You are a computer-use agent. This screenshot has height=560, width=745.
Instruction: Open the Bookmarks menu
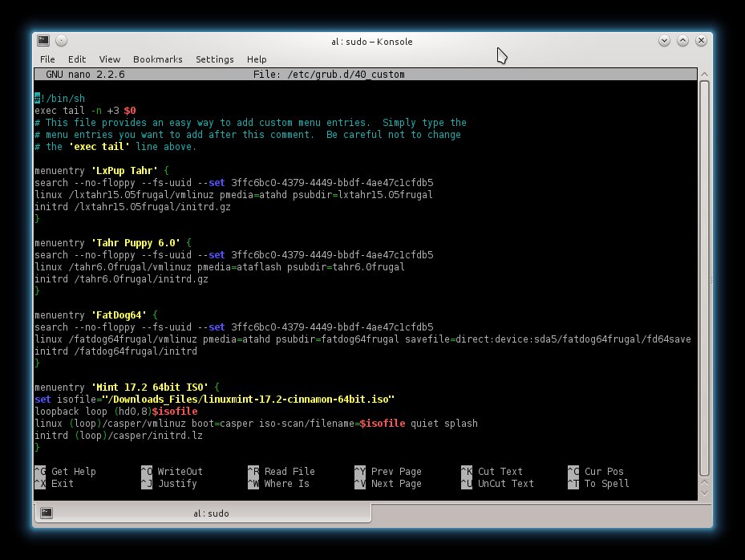point(158,59)
